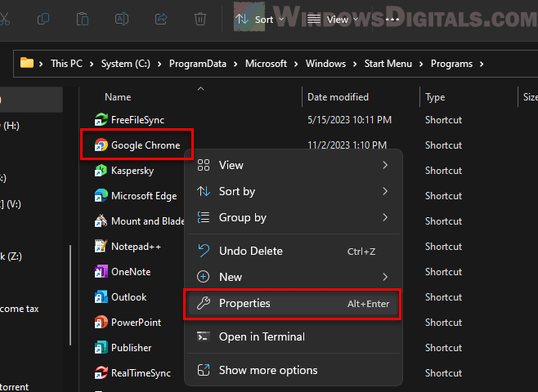
Task: Select the Microsoft Edge shortcut icon
Action: pyautogui.click(x=101, y=196)
